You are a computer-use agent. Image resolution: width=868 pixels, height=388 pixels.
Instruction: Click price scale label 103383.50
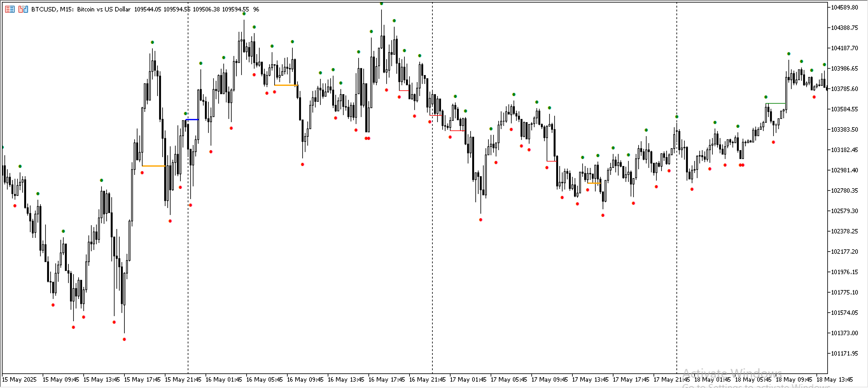tap(844, 130)
